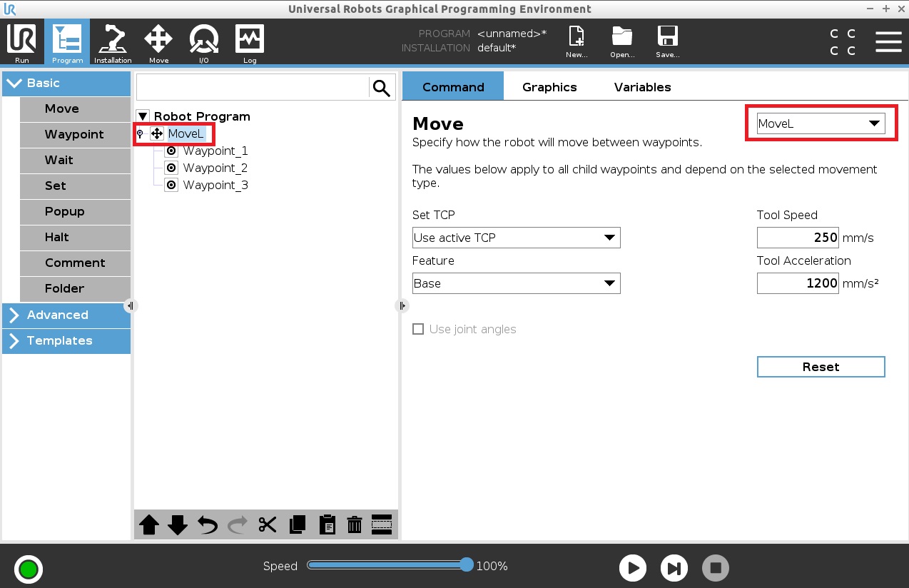Select the Robot Program root node

click(x=202, y=116)
